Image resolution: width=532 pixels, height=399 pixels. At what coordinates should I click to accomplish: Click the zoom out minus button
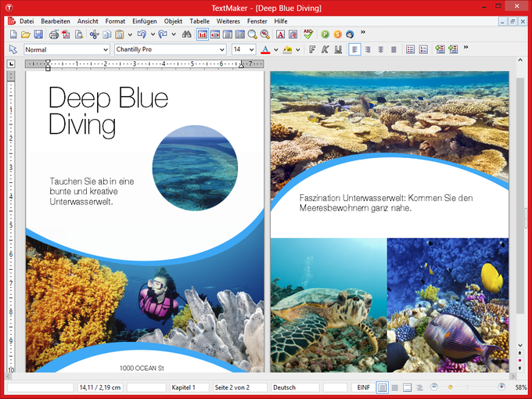(433, 386)
